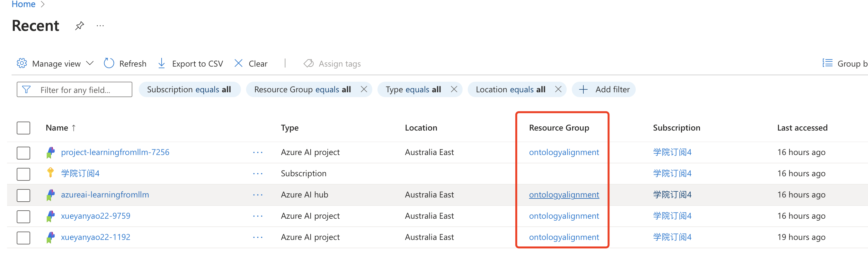Select the xueyanyao22-1192 row checkbox
This screenshot has width=868, height=265.
click(23, 238)
